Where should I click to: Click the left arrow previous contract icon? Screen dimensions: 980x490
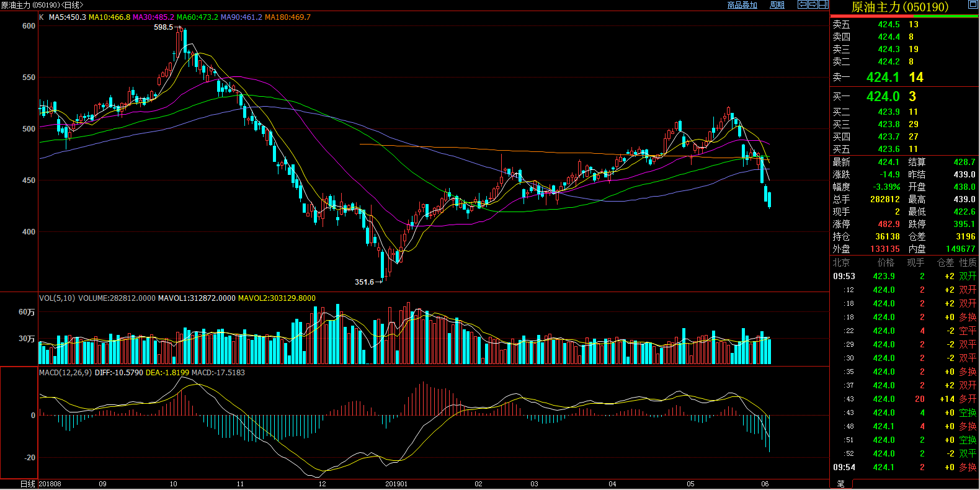(802, 4)
